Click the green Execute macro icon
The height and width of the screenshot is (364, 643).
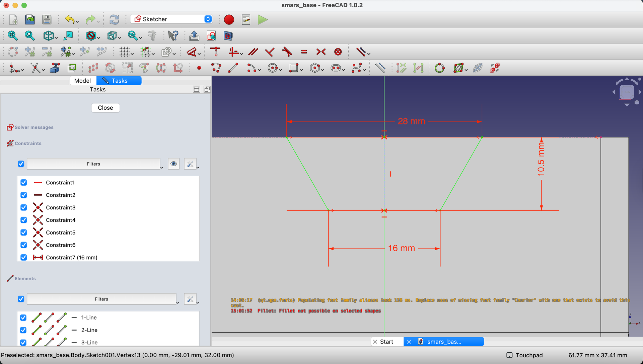point(263,19)
